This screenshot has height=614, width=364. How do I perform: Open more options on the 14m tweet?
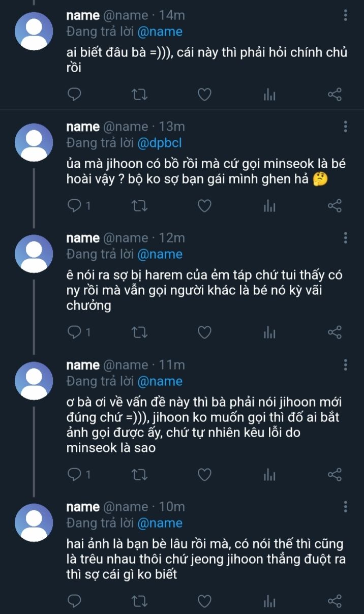coord(346,15)
